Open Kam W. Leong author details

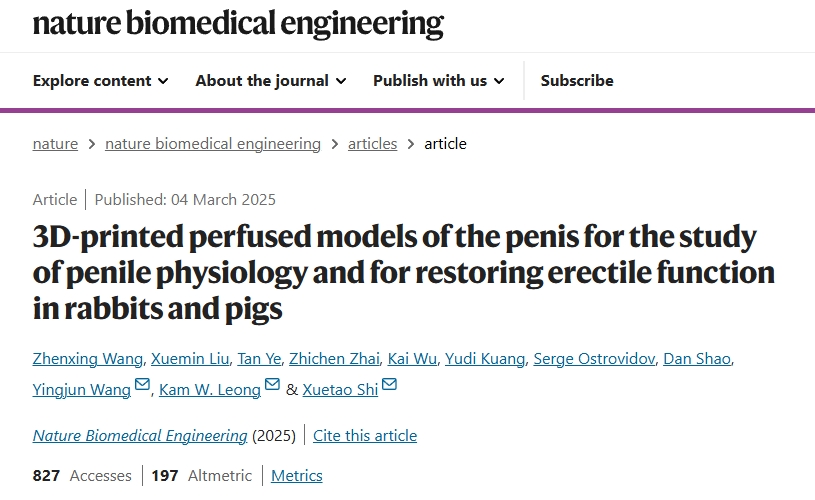tap(210, 389)
